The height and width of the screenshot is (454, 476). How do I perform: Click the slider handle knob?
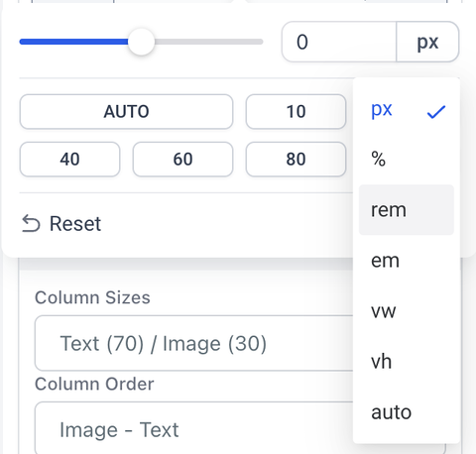point(141,42)
